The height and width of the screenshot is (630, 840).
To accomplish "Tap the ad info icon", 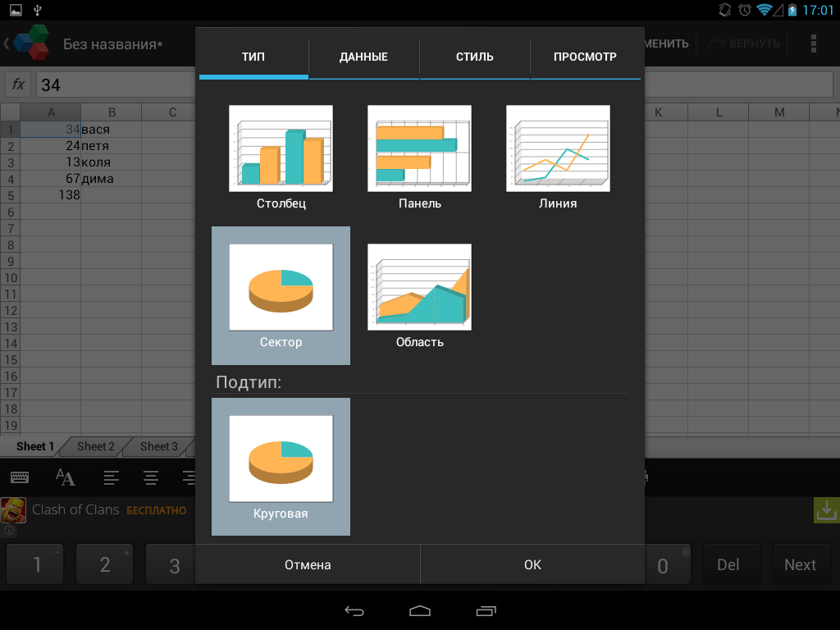I will (x=8, y=530).
